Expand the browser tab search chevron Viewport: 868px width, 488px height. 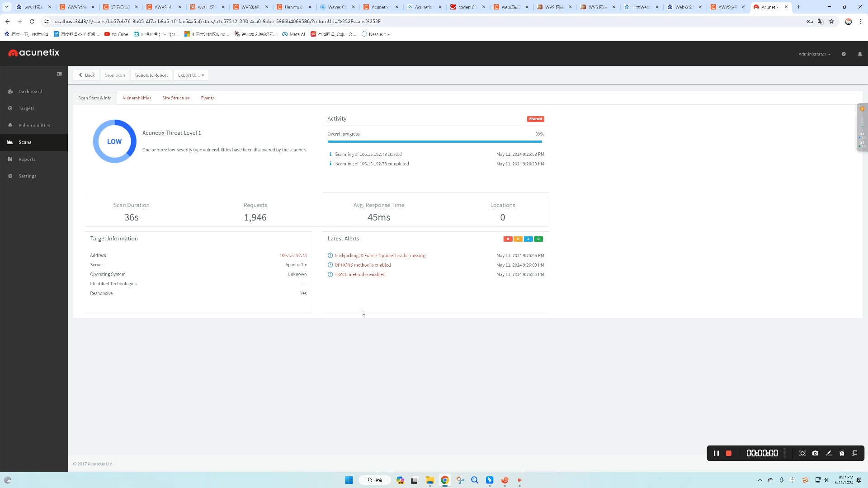tap(7, 7)
